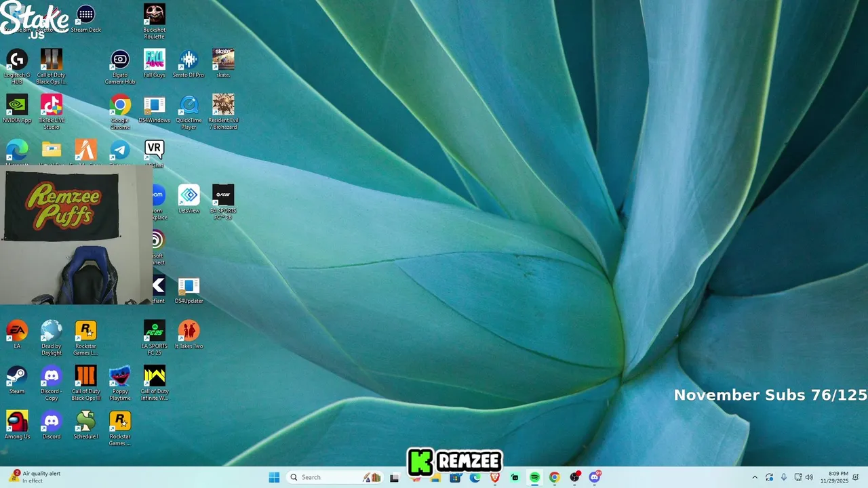This screenshot has height=488, width=868.
Task: Launch TikTok LIVE Studio from desktop
Action: [x=52, y=112]
